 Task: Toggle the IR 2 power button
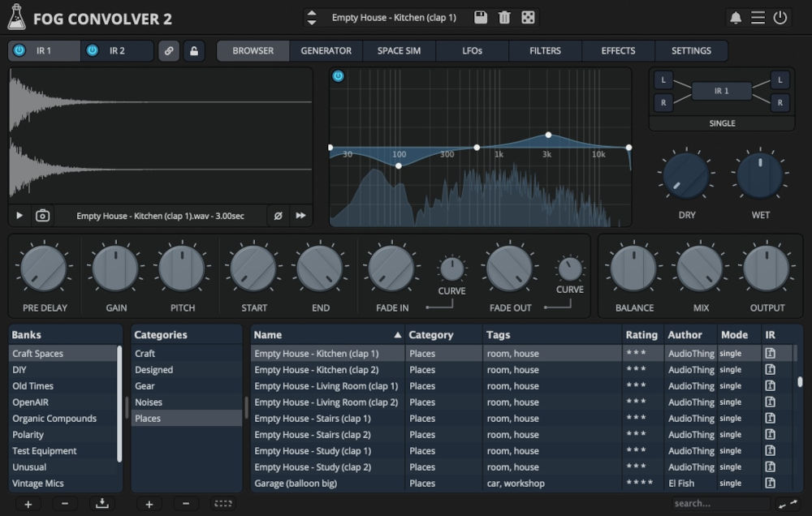click(x=92, y=50)
